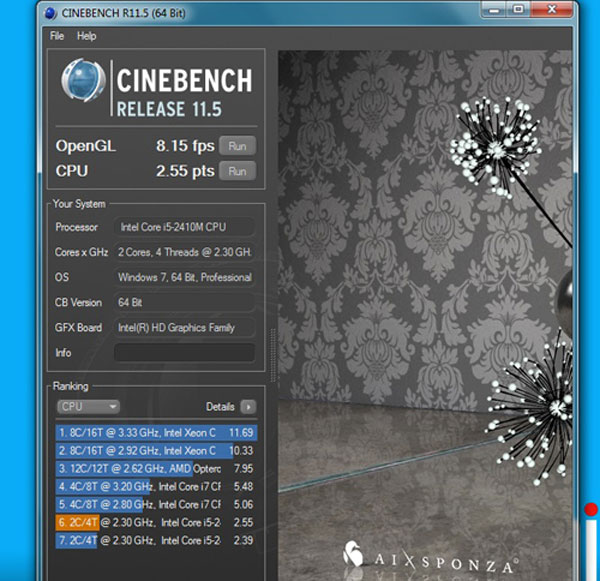The width and height of the screenshot is (600, 581).
Task: Select highlighted ranking entry 6 scoring 2.55
Action: (x=156, y=522)
